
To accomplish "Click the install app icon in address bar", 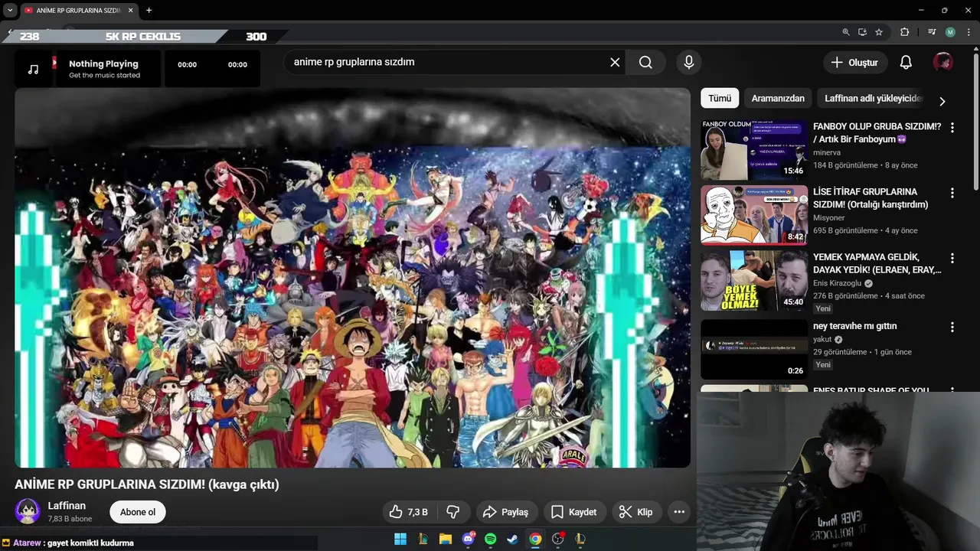I will (x=862, y=32).
